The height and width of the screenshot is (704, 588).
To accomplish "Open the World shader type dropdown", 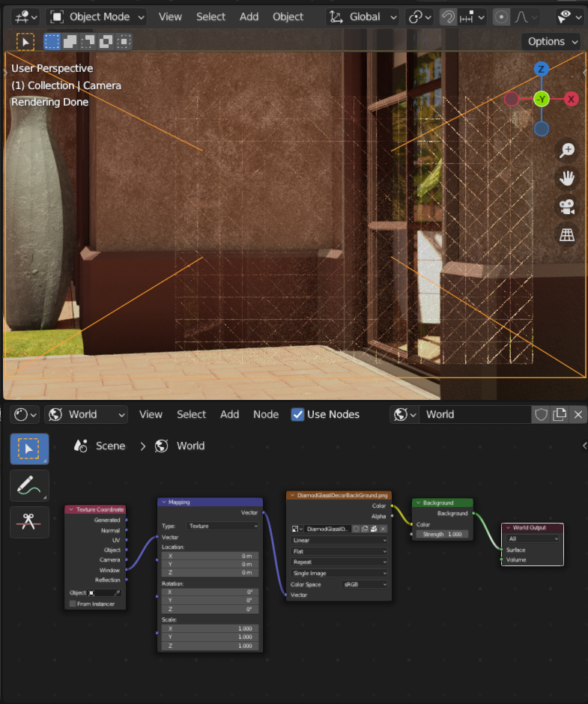I will [x=86, y=414].
